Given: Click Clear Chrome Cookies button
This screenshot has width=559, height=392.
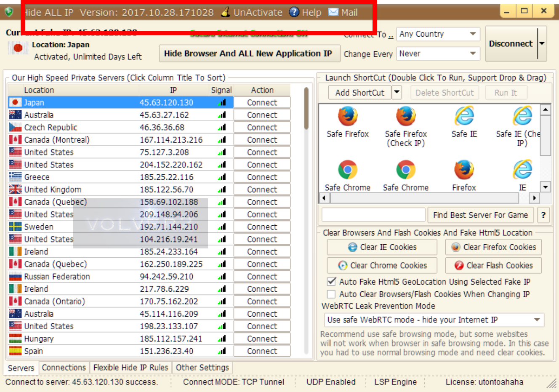Looking at the screenshot, I should point(382,265).
